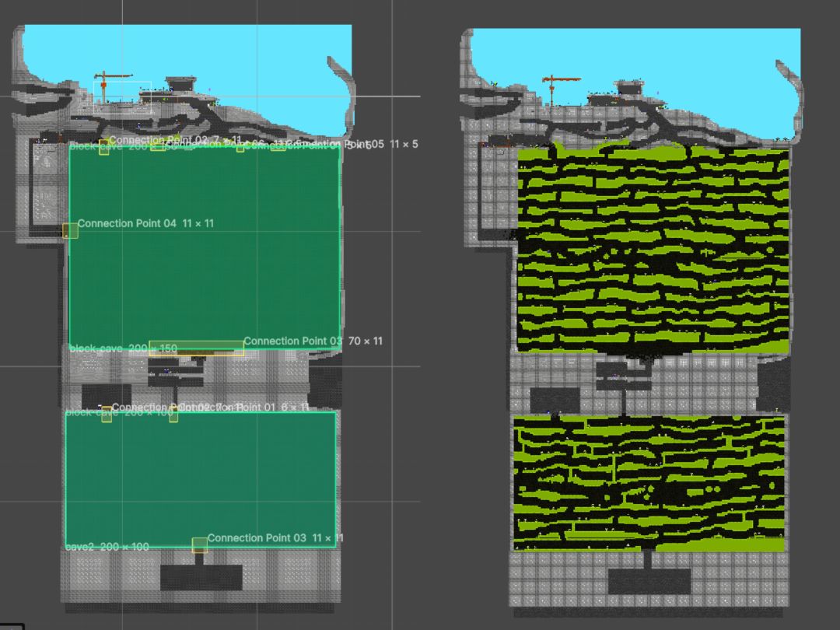Click the generated lower cave in the right map
This screenshot has height=630, width=840.
pos(649,483)
